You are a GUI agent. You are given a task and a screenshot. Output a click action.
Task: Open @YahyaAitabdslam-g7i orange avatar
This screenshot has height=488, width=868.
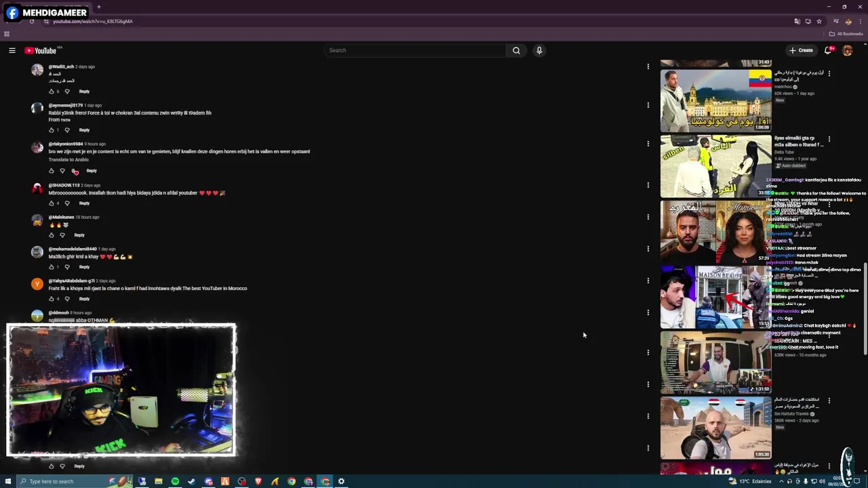pos(37,284)
